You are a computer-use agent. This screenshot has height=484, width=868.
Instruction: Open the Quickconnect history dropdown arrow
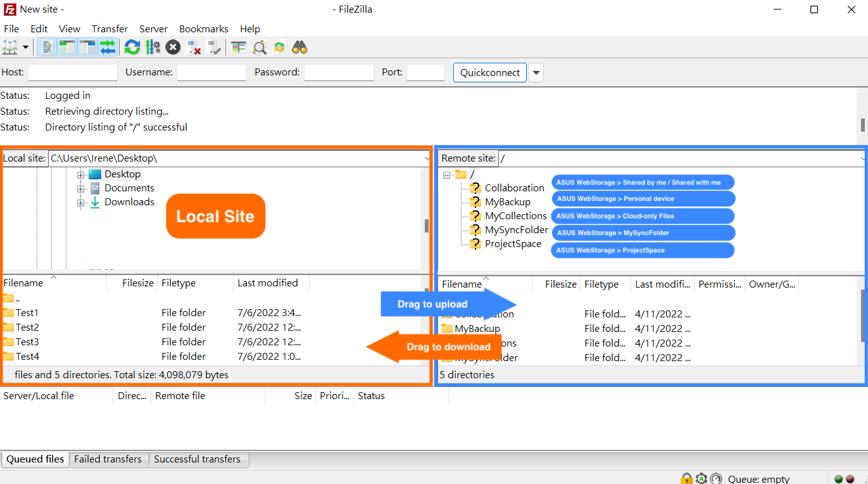pos(536,72)
